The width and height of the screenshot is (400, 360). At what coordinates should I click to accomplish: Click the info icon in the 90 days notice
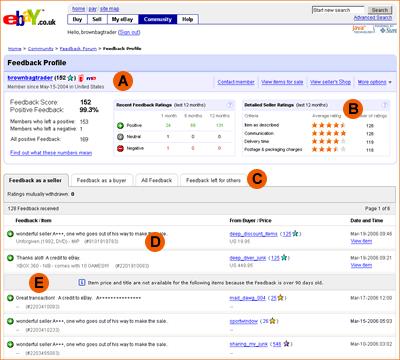[82, 283]
